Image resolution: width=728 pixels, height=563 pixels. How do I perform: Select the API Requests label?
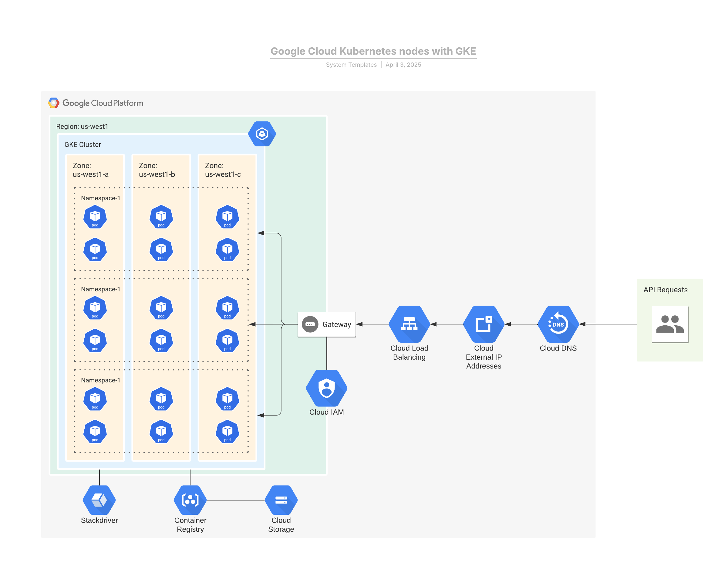[x=665, y=290]
